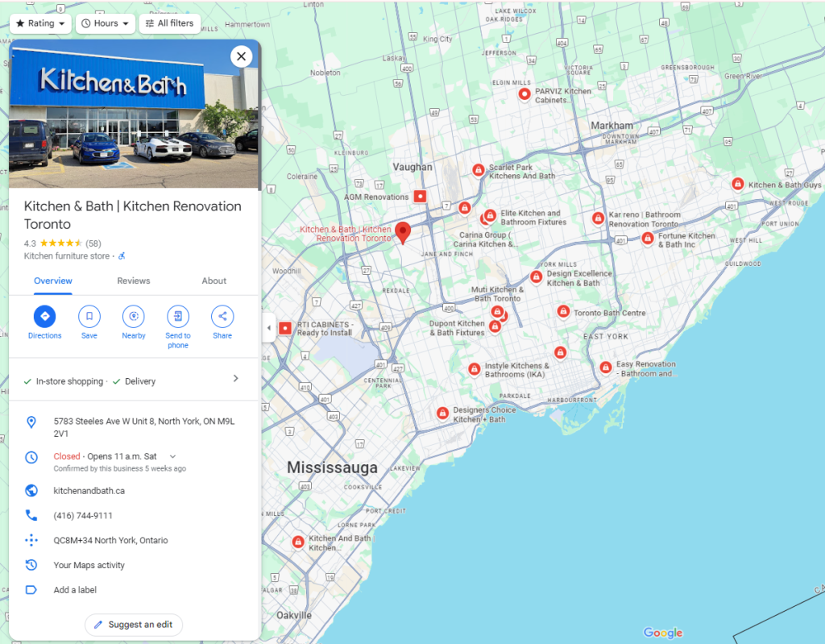This screenshot has height=644, width=825.
Task: Click the AGM Renovations map marker
Action: click(420, 196)
